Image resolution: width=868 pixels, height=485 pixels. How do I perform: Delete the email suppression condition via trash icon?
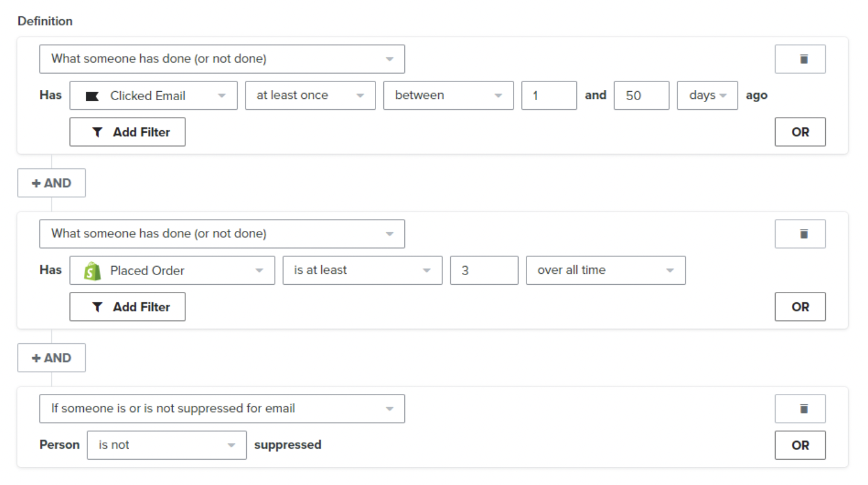(800, 409)
